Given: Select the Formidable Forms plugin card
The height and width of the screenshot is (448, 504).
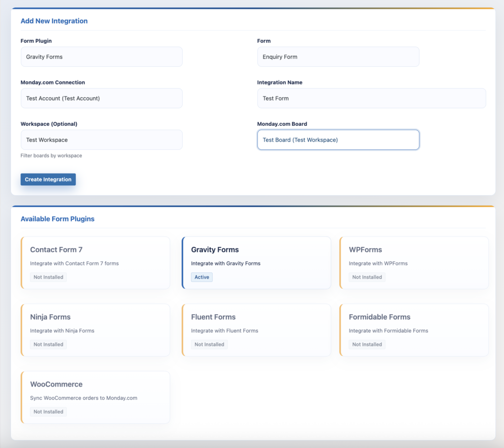Looking at the screenshot, I should point(414,329).
